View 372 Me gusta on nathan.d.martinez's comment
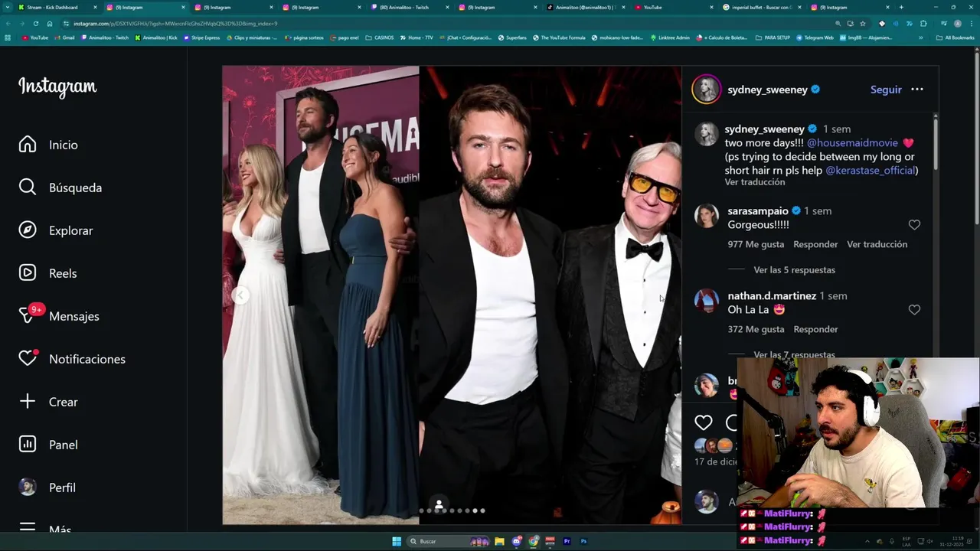The image size is (980, 551). (x=756, y=329)
